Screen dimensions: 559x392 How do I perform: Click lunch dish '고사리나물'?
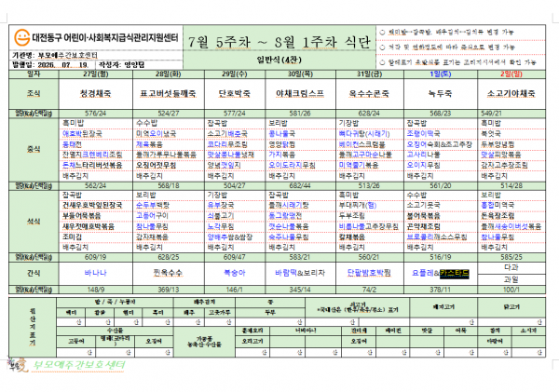pyautogui.click(x=424, y=155)
